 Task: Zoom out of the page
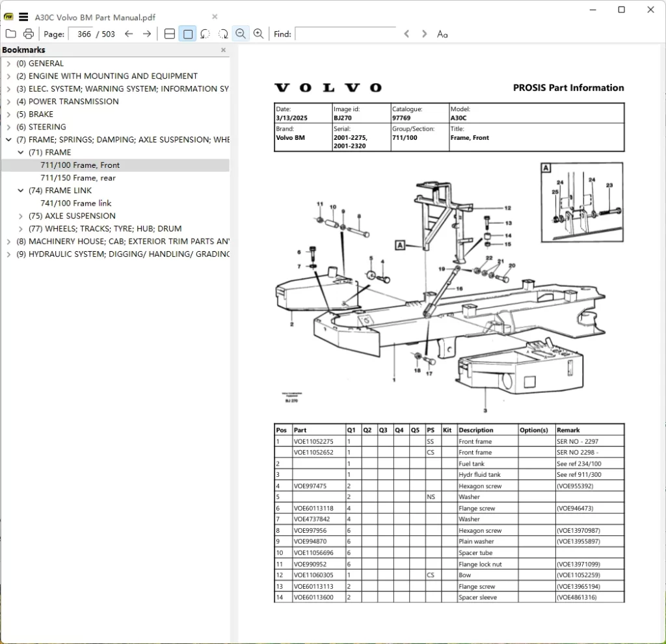pos(241,34)
